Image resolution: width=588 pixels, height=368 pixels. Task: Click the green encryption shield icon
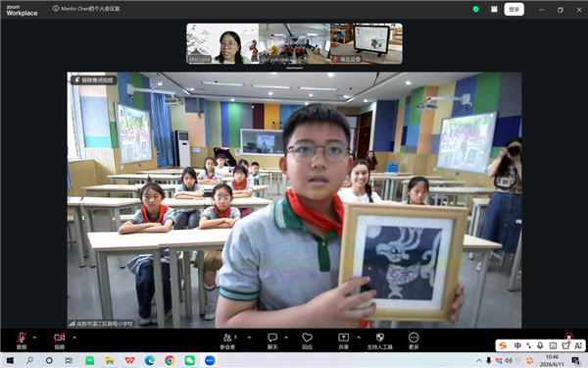(476, 10)
